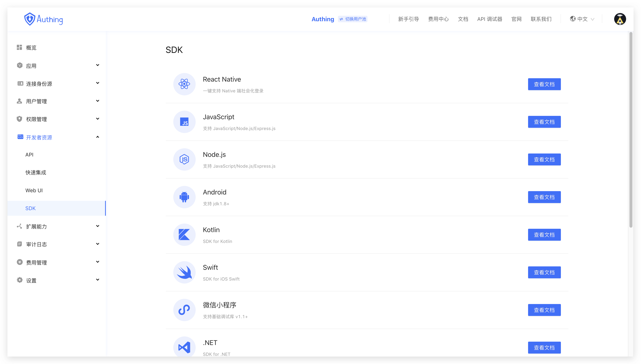Click the Android robot icon
The image size is (641, 364).
coord(184,197)
